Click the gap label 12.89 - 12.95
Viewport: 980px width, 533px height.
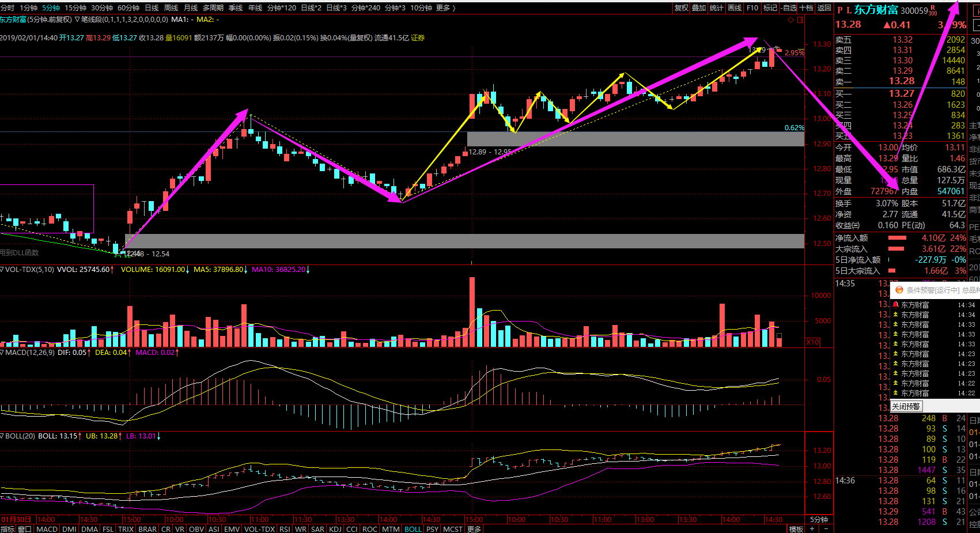click(490, 152)
